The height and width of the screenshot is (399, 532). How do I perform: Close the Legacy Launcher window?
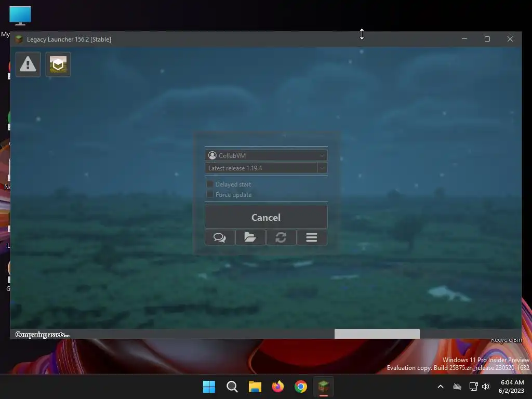pyautogui.click(x=510, y=39)
